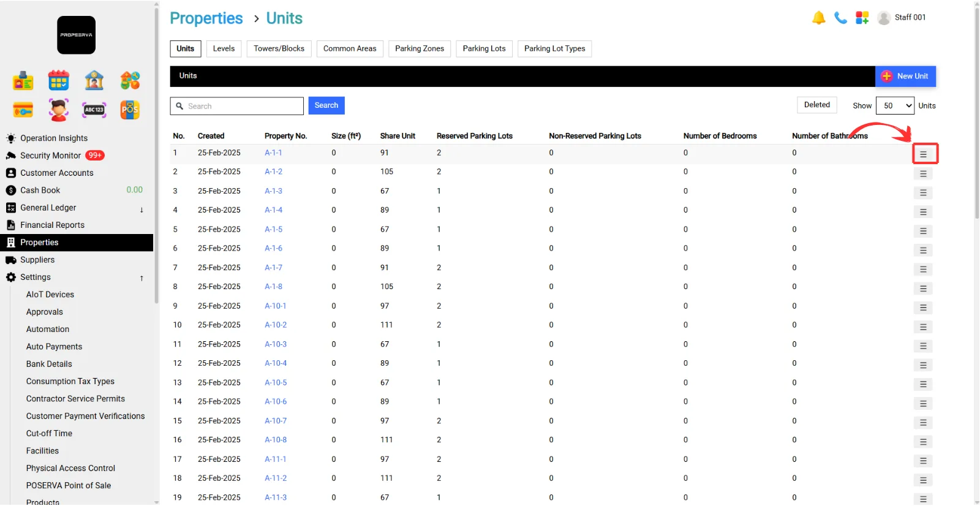Viewport: 980px width, 506px height.
Task: Open Cash Book in sidebar
Action: 40,191
